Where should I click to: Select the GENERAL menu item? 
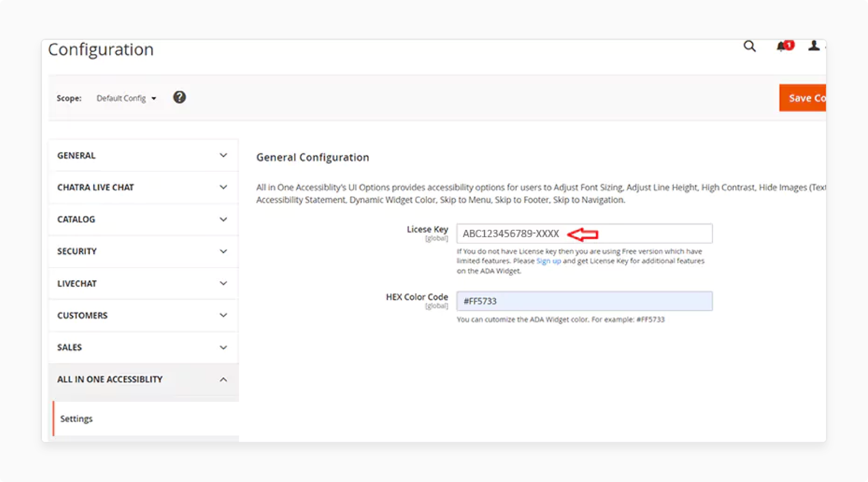point(144,155)
